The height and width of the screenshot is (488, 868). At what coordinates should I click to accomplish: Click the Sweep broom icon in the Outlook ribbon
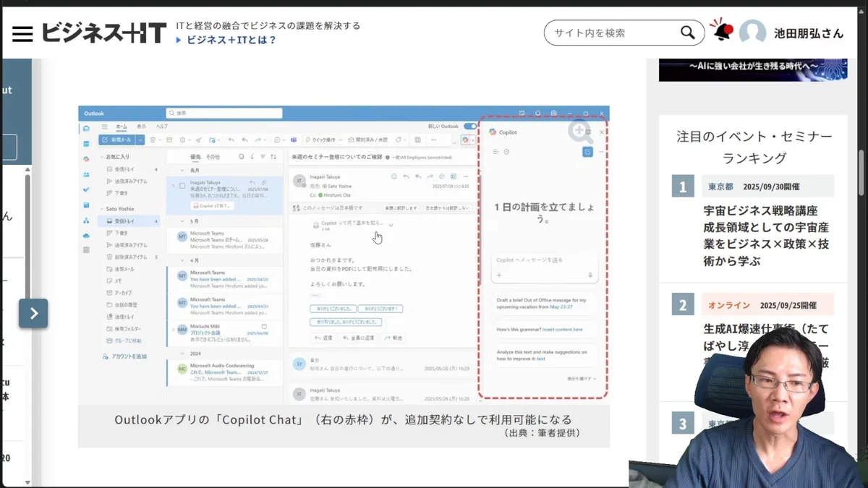(x=198, y=140)
